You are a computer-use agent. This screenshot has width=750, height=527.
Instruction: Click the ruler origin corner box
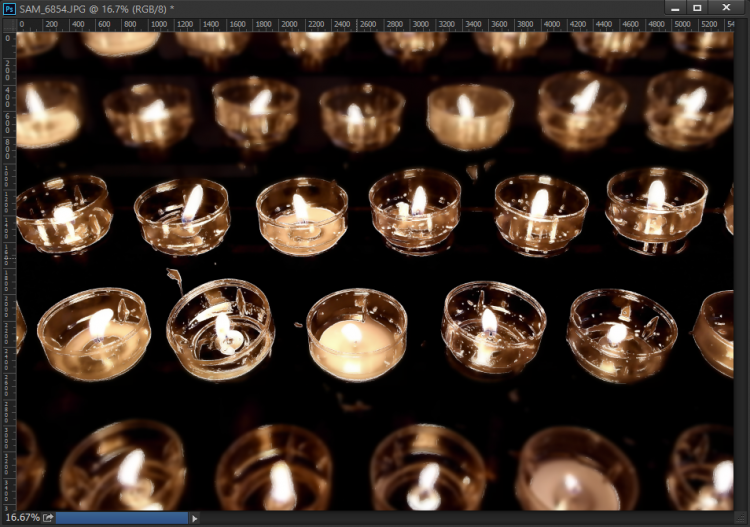tap(9, 25)
